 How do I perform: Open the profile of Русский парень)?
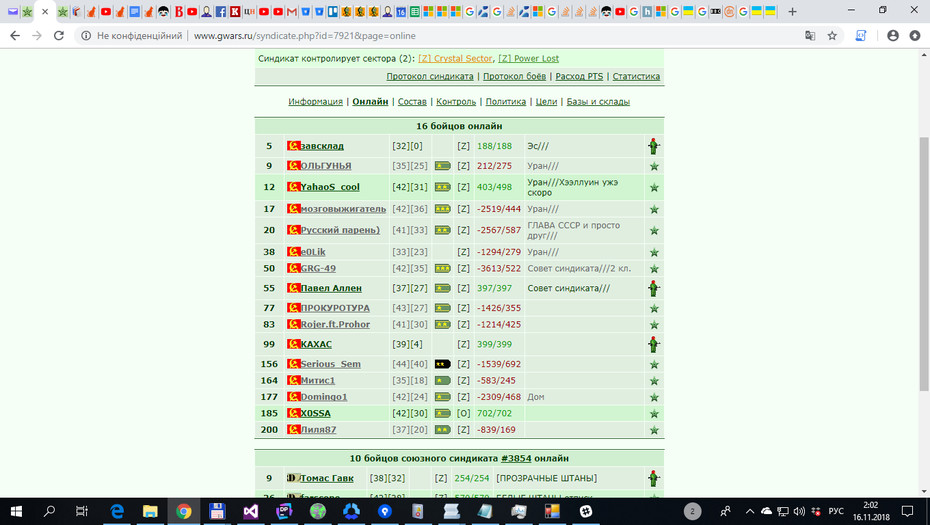pos(340,230)
